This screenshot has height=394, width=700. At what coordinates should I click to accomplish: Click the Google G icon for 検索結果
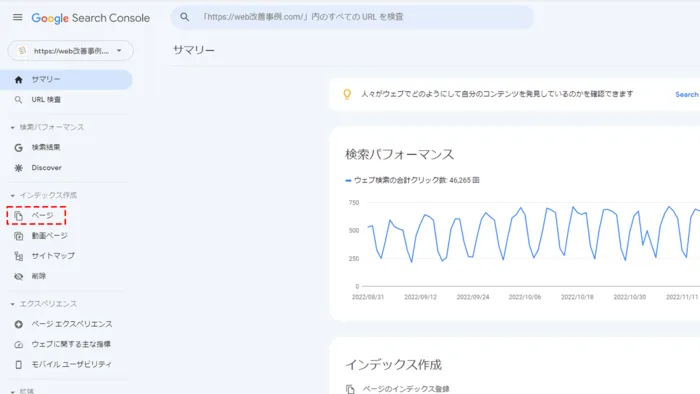[x=18, y=147]
